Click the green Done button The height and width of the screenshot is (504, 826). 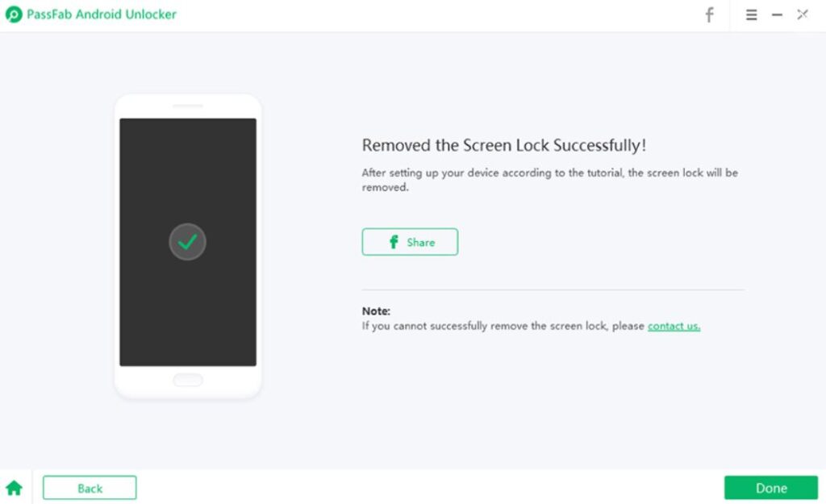771,488
